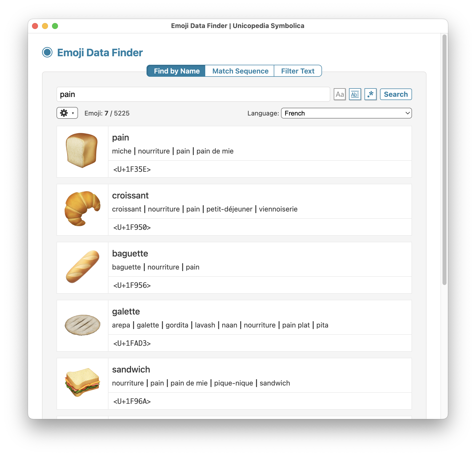Click the green zoom window button
Image resolution: width=476 pixels, height=456 pixels.
[x=55, y=26]
